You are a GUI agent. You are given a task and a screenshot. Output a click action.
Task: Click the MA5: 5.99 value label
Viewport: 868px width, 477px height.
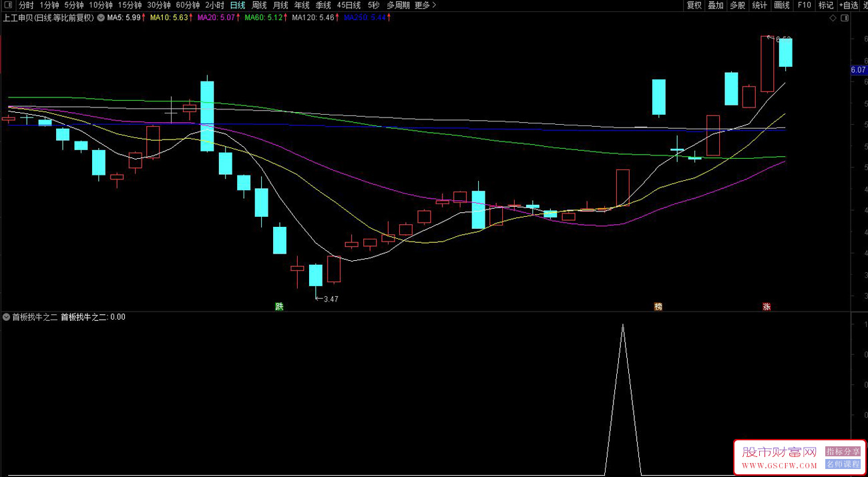click(x=124, y=18)
